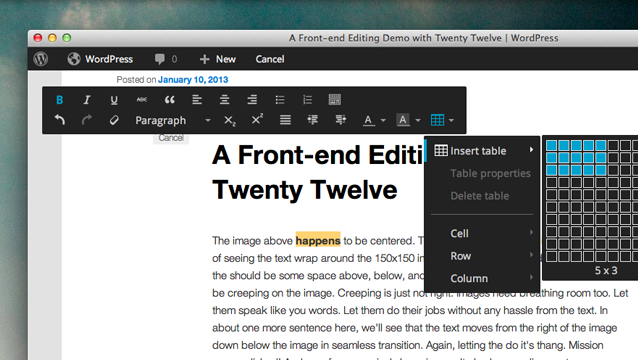
Task: Select the 5 x 3 table grid cell
Action: 601,170
